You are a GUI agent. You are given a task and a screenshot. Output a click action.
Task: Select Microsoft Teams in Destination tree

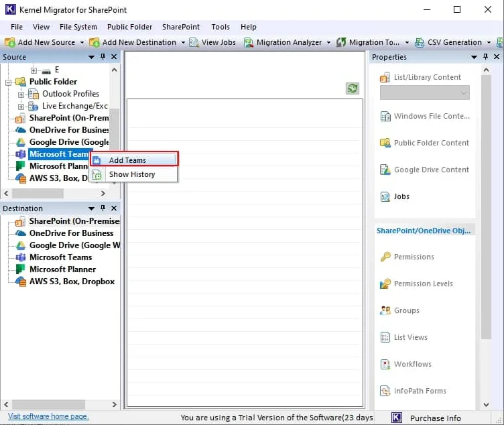[61, 257]
